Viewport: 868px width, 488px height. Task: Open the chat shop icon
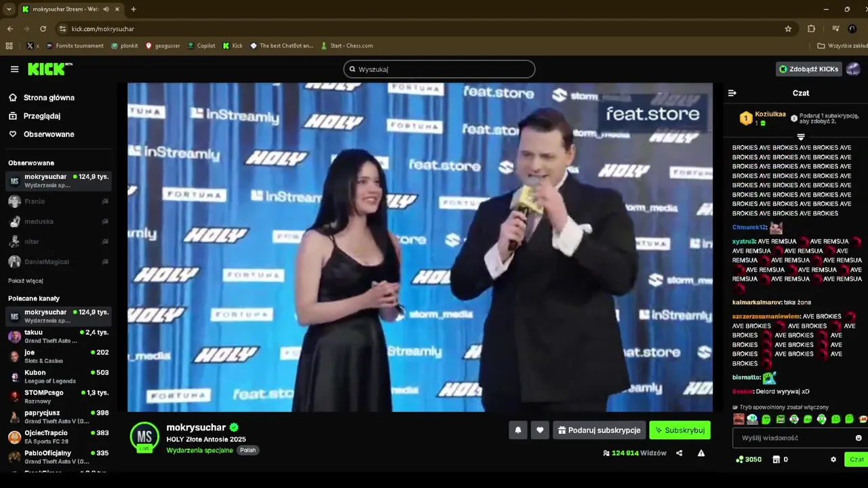(776, 459)
